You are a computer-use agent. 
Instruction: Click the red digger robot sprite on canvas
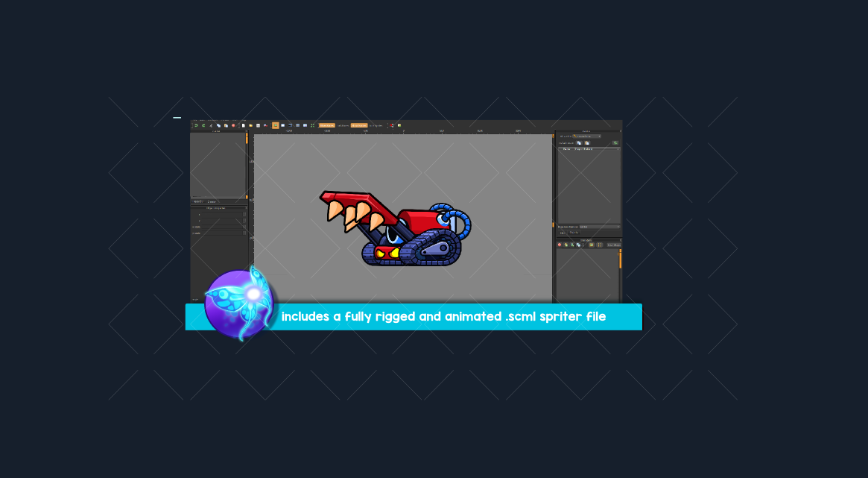pyautogui.click(x=395, y=230)
